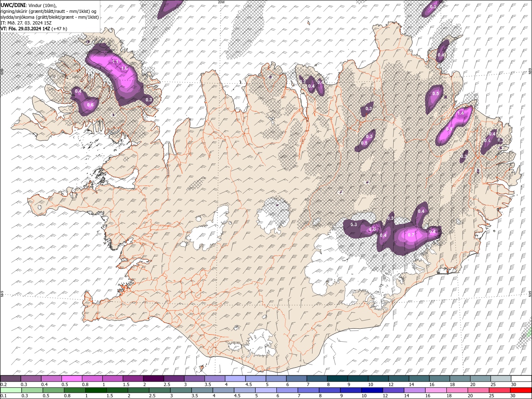Select bottom-row swatch between 3 and 3.5
Image resolution: width=532 pixels, height=399 pixels.
[181, 390]
